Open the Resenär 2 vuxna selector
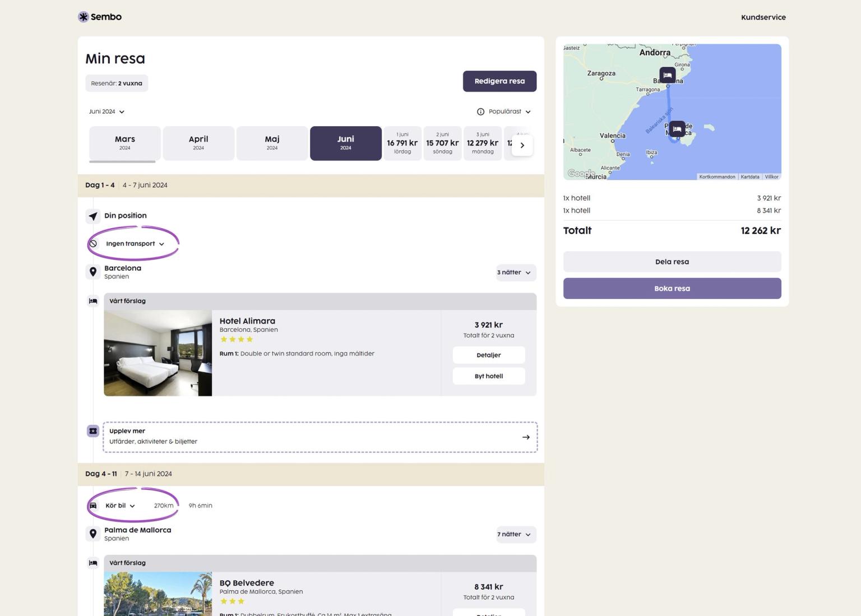 pyautogui.click(x=117, y=84)
